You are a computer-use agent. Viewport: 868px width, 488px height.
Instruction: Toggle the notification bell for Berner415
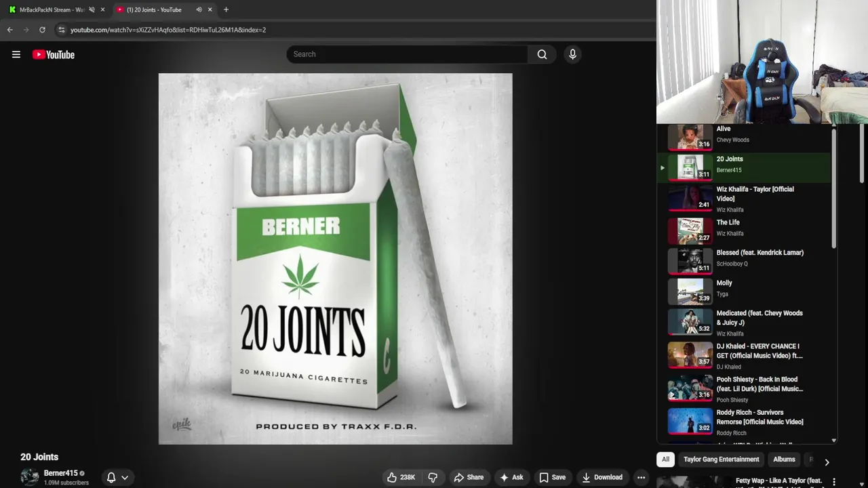(x=111, y=477)
